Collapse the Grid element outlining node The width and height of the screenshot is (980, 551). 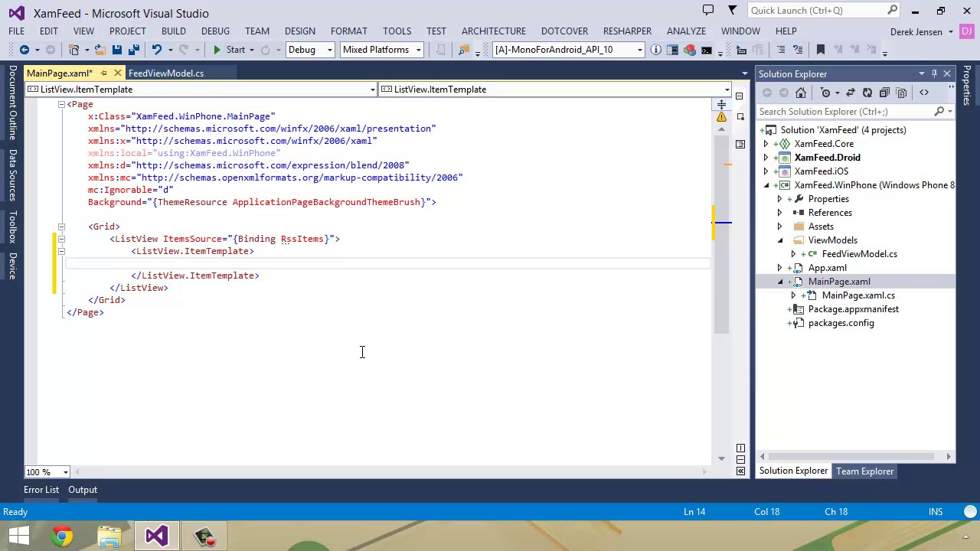(61, 227)
